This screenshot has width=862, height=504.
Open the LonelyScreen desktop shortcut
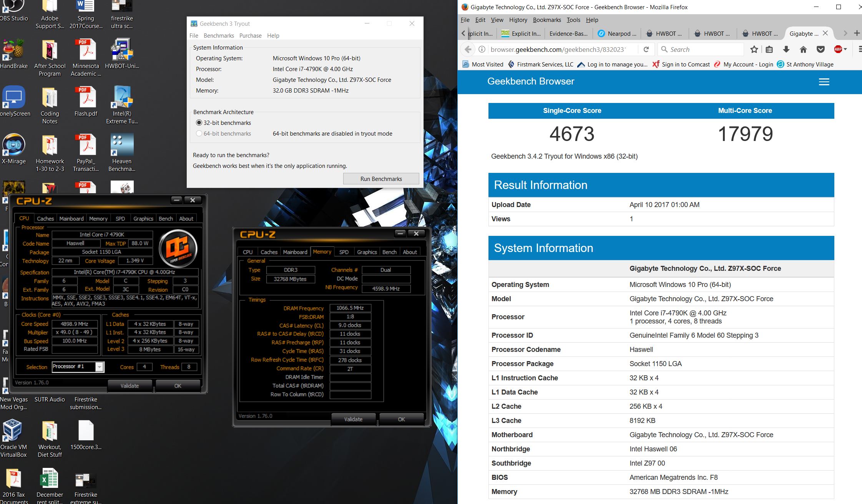pos(14,102)
